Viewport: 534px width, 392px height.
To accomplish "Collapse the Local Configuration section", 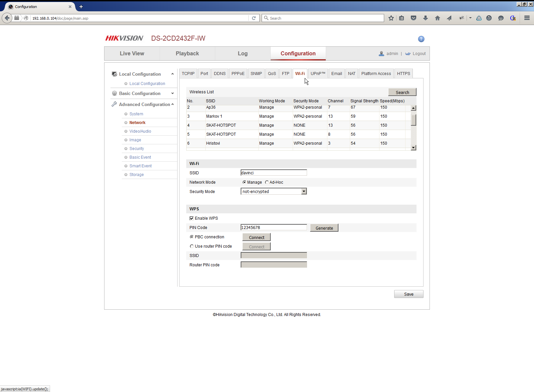I will (173, 74).
